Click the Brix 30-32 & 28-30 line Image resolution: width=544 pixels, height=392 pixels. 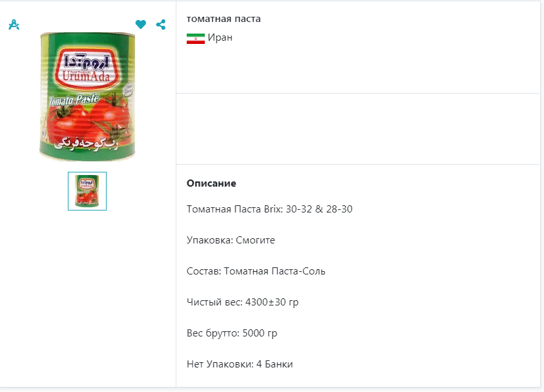point(269,209)
